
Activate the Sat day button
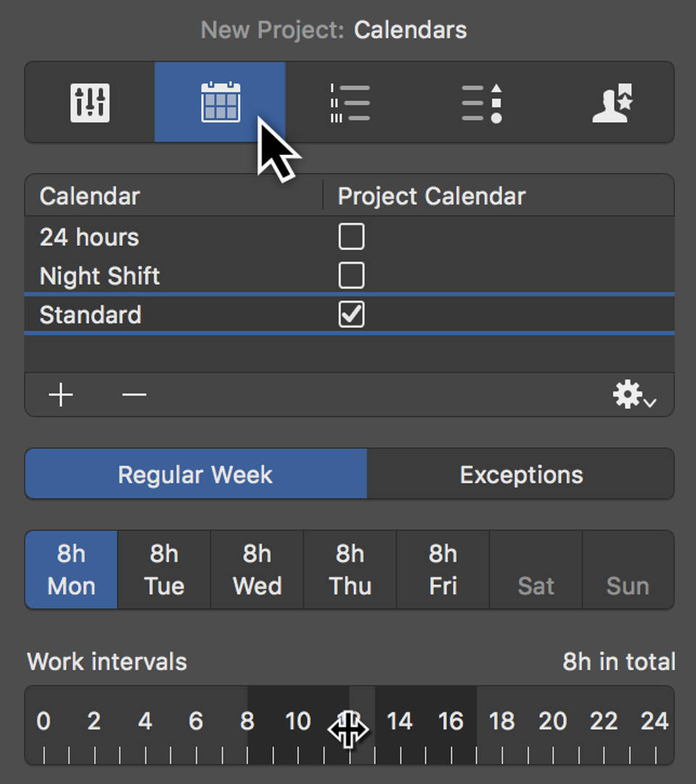[x=536, y=570]
